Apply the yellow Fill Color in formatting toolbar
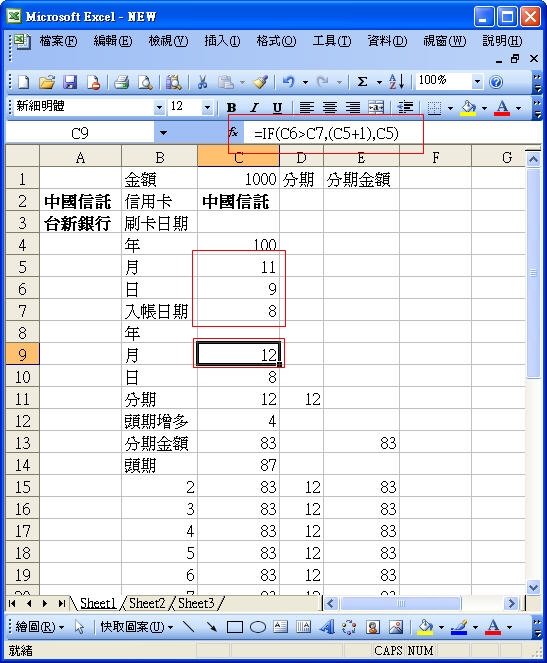The width and height of the screenshot is (547, 663). click(468, 108)
